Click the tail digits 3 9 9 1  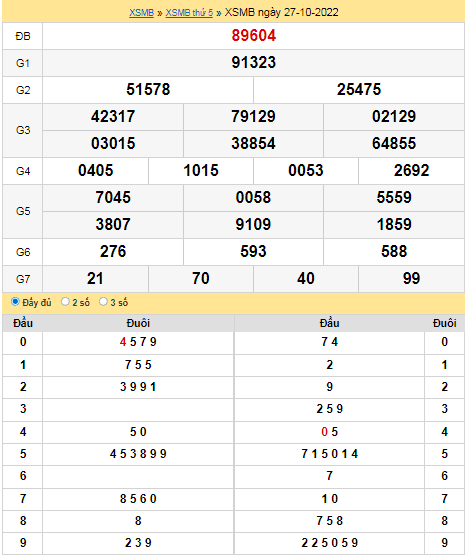(138, 387)
